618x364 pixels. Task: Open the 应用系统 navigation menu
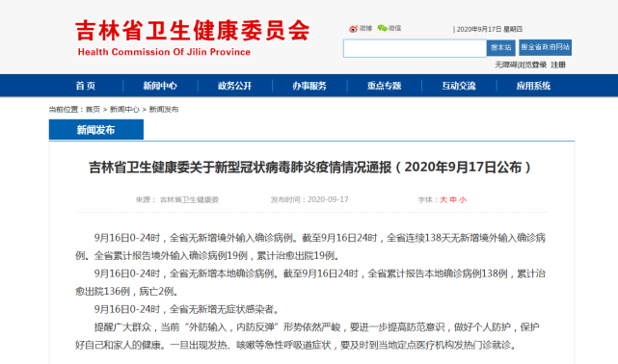533,86
